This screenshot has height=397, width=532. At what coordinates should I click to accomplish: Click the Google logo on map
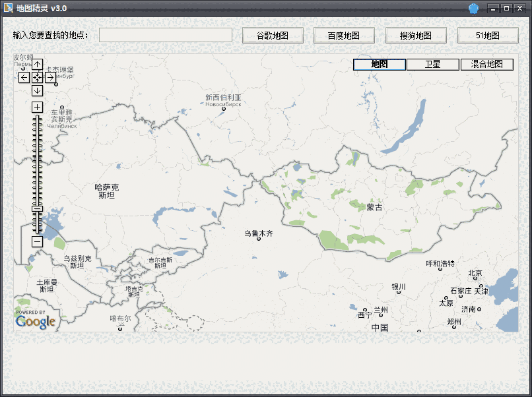(35, 321)
